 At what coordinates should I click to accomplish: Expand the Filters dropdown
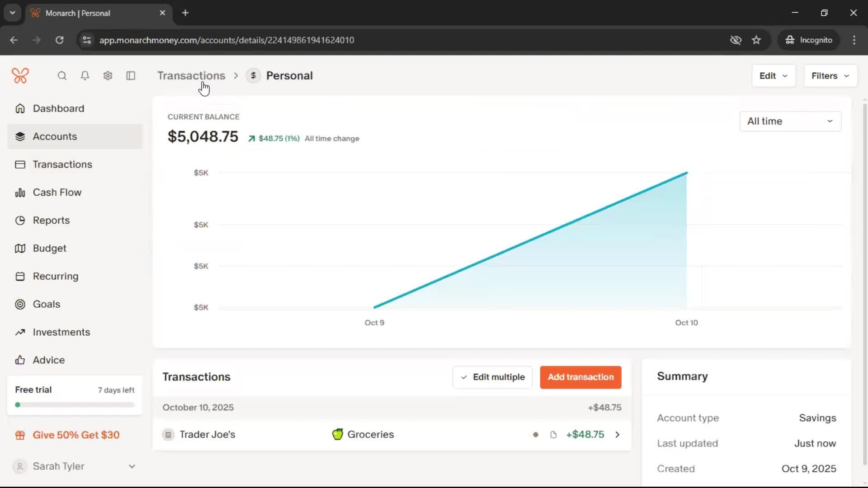[x=830, y=76]
